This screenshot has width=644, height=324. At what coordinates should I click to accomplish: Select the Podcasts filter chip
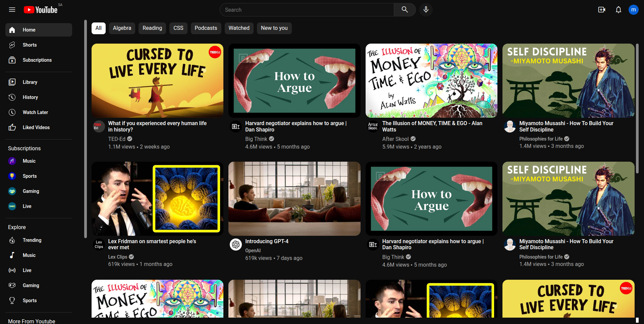click(x=206, y=28)
